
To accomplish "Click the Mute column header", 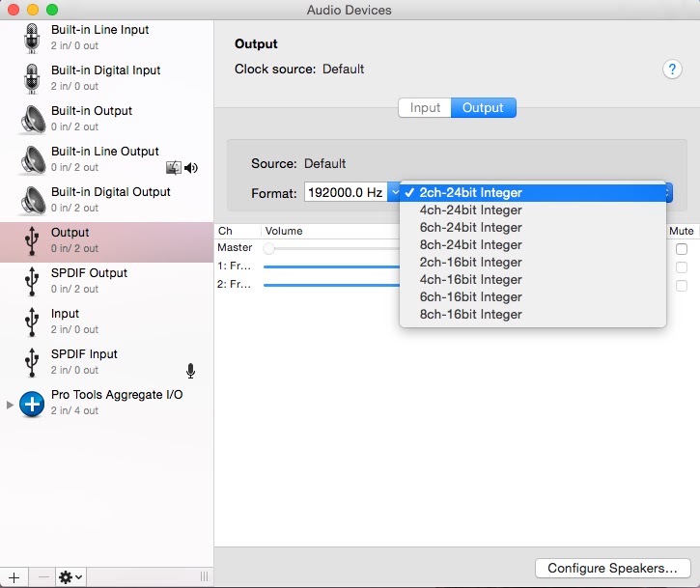I will pos(682,232).
